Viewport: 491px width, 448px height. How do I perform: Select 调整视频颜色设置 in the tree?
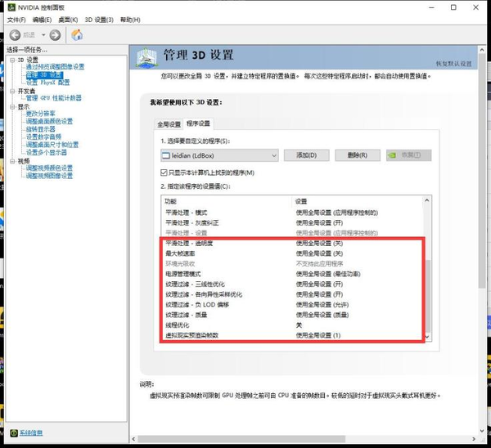49,168
